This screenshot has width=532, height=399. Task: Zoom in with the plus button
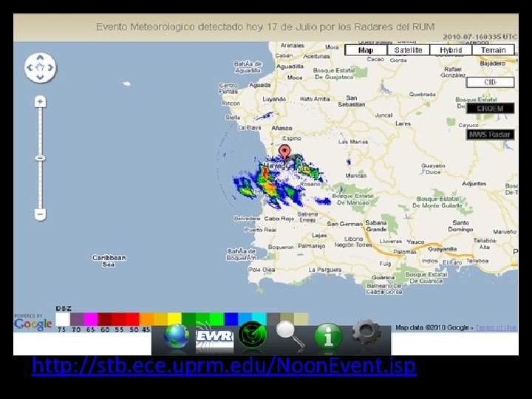(40, 101)
